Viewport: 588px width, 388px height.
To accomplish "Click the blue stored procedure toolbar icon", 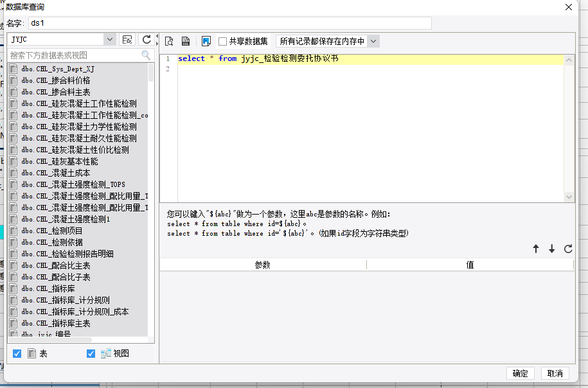I will point(206,41).
